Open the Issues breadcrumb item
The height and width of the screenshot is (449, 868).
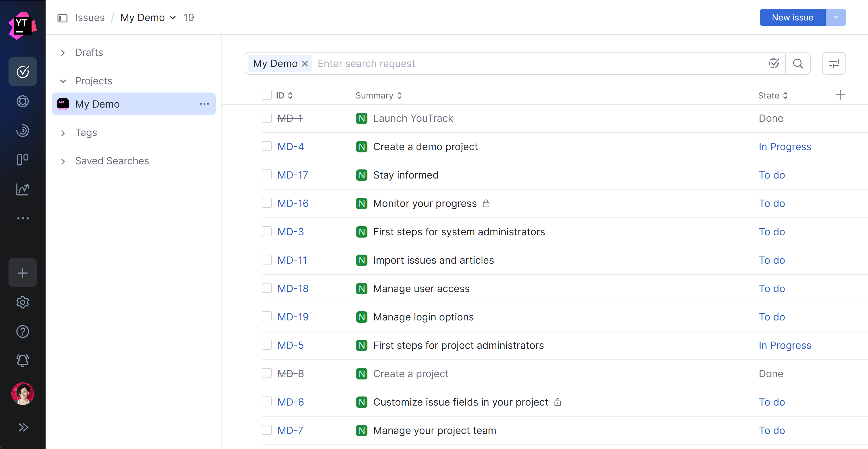(89, 17)
